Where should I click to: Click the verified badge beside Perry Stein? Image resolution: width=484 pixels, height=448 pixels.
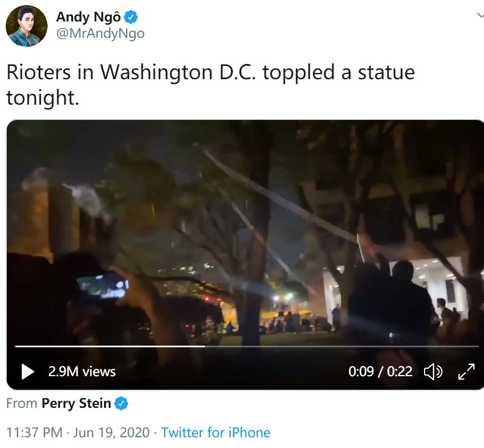(121, 404)
